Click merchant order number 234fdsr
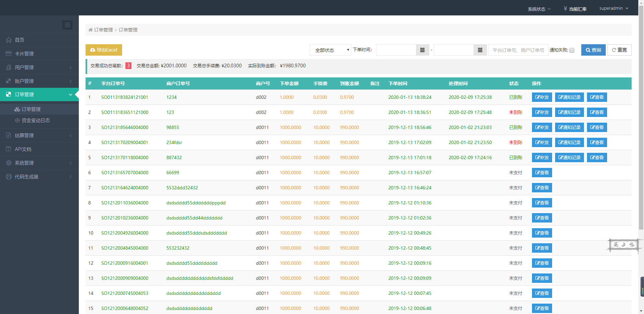This screenshot has height=314, width=644. 174,142
